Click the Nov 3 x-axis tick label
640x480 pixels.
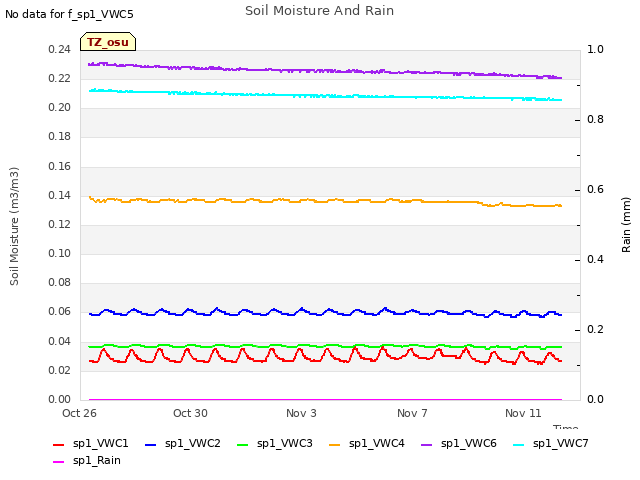pos(301,413)
